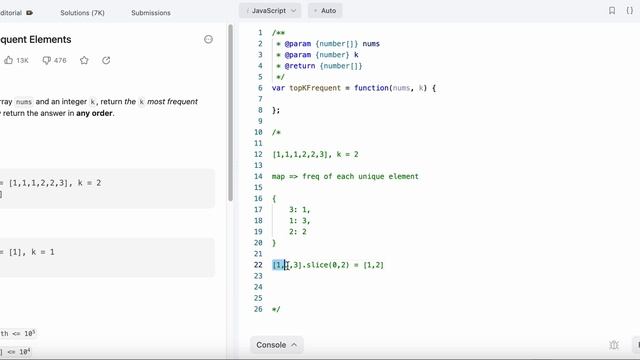
Task: Click the closing '};' on line 8
Action: pos(276,110)
